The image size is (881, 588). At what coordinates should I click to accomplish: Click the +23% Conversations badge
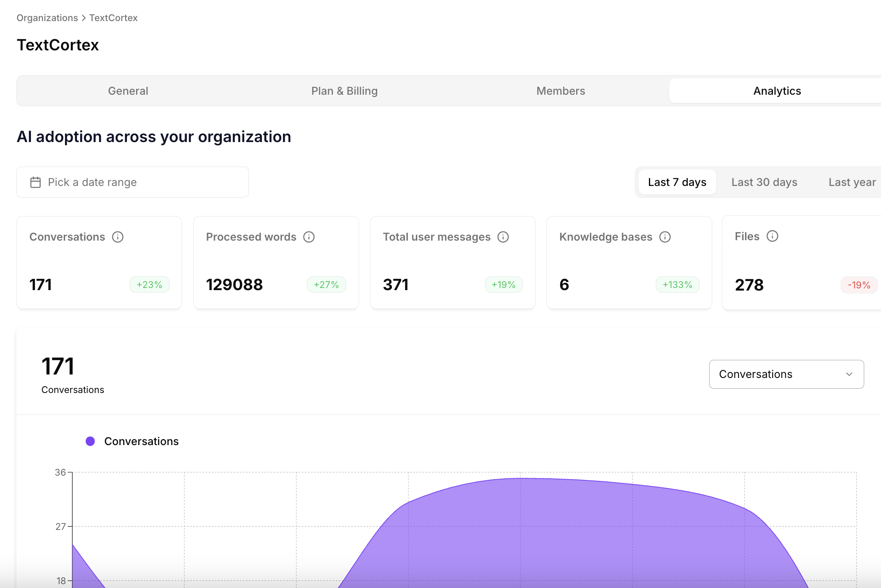click(x=149, y=285)
